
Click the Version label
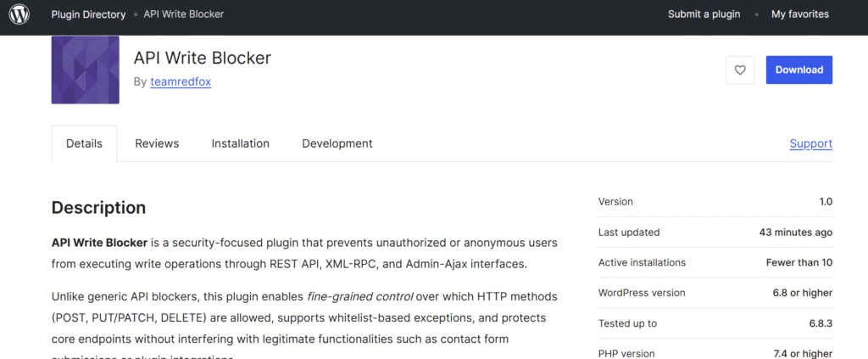pyautogui.click(x=615, y=202)
